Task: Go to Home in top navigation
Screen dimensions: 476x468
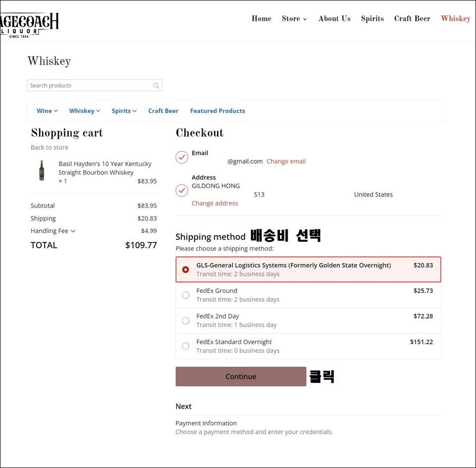Action: tap(261, 19)
